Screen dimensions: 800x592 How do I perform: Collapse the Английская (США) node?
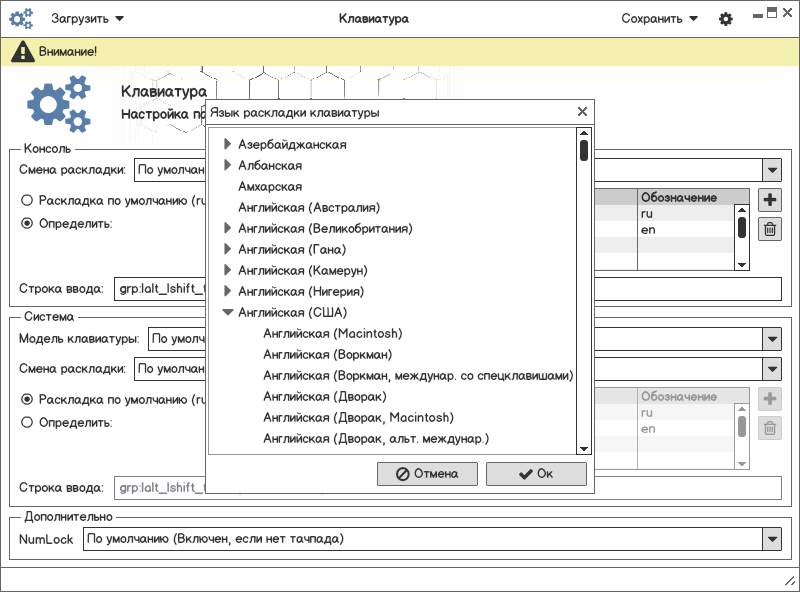pyautogui.click(x=228, y=312)
